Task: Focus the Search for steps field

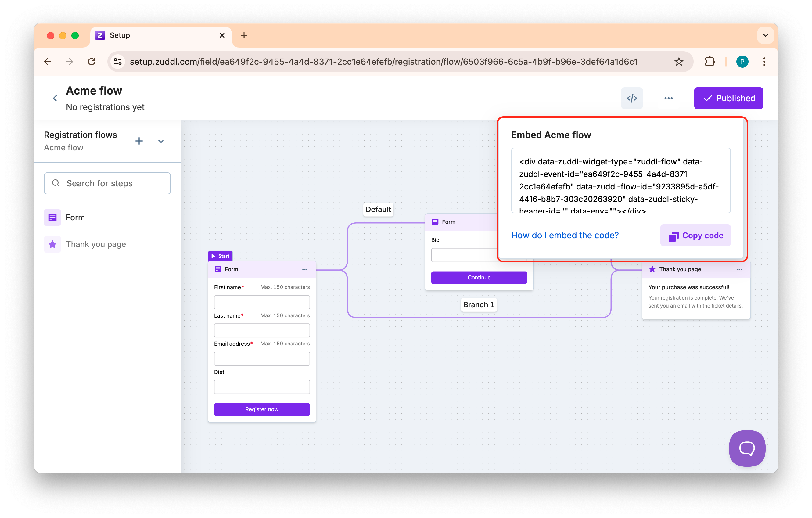Action: tap(107, 183)
